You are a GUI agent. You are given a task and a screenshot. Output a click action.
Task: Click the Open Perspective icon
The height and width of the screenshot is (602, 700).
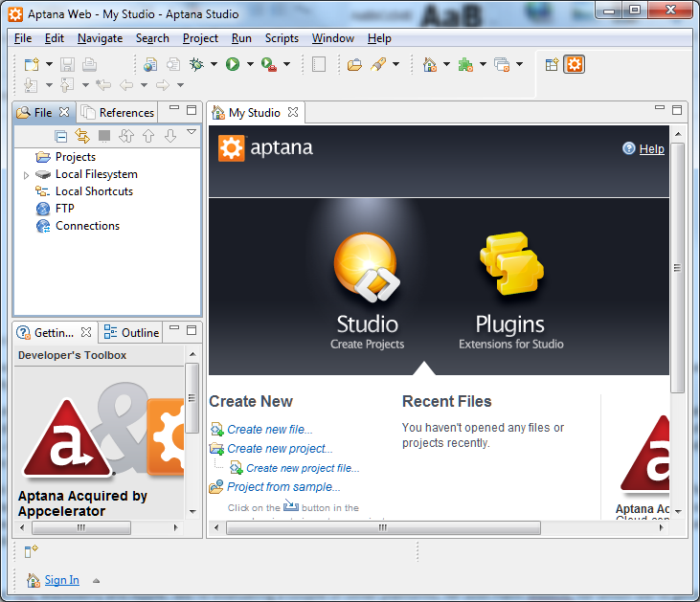click(x=552, y=65)
